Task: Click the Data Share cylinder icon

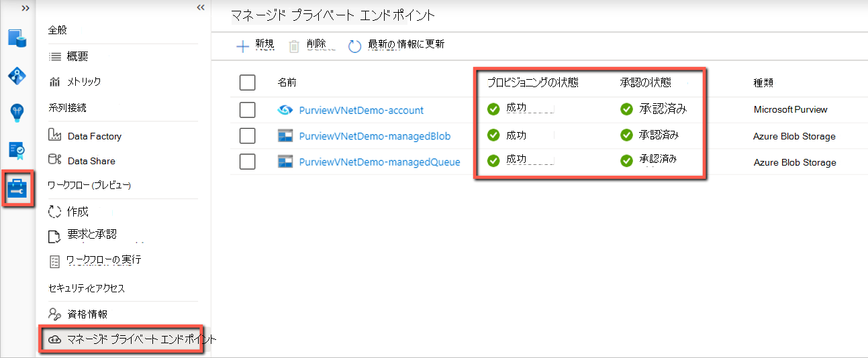Action: coord(55,160)
